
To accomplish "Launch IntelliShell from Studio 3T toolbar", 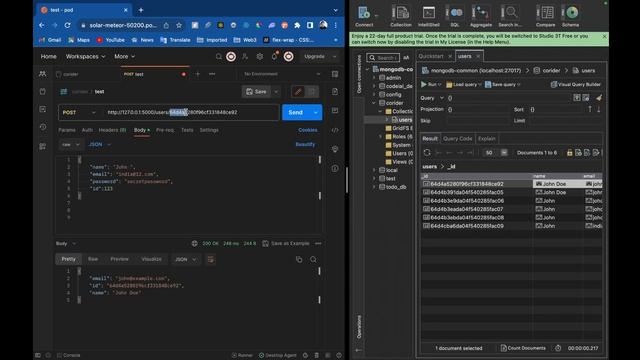I will pos(429,16).
